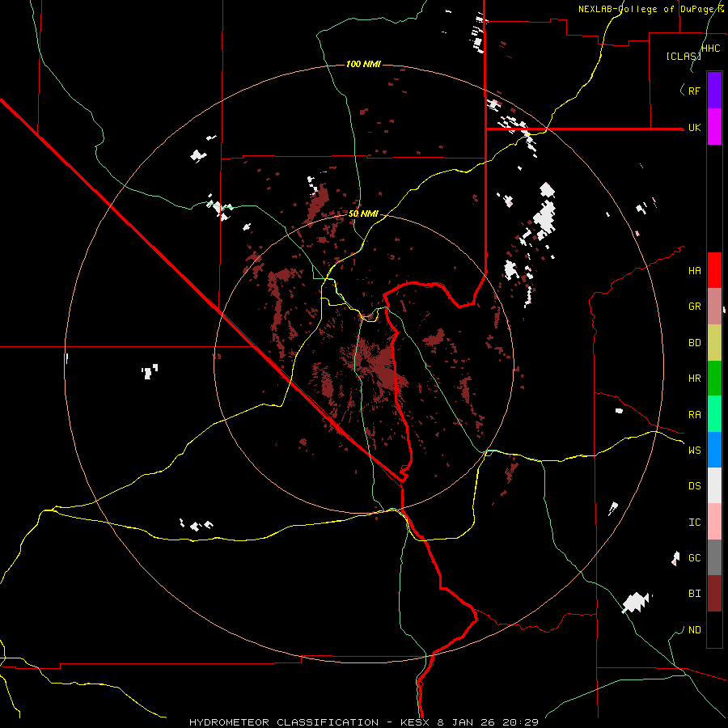Select the GC gray legend swatch
Screen dimensions: 728x728
[714, 557]
